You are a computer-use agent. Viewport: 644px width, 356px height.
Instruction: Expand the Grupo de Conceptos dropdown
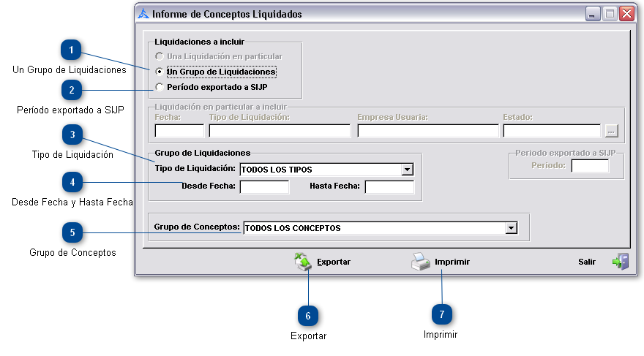click(x=511, y=228)
